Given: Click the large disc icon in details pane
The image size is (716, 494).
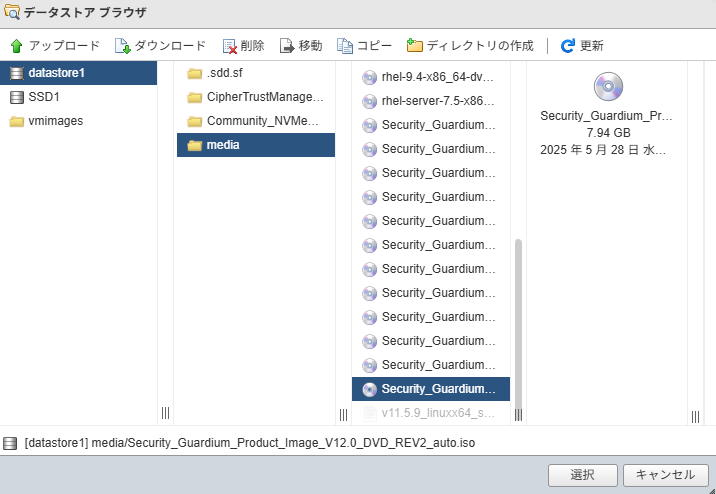Looking at the screenshot, I should coord(608,86).
